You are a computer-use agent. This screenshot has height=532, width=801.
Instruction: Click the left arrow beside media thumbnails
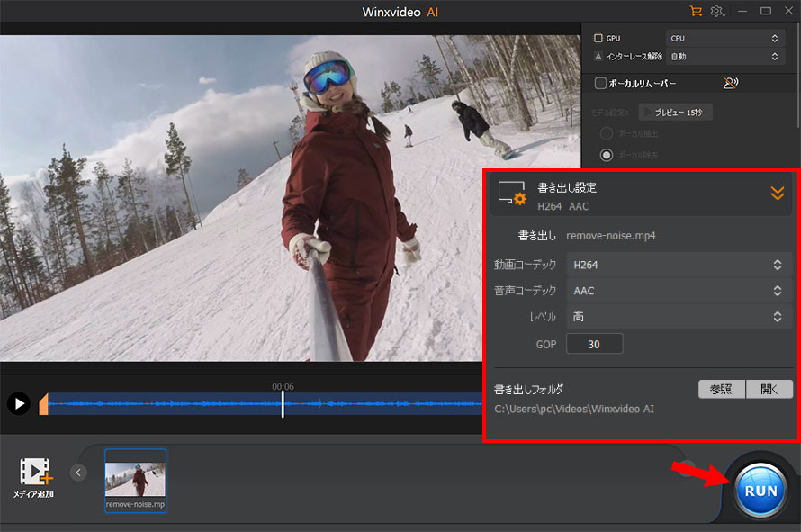click(x=79, y=473)
